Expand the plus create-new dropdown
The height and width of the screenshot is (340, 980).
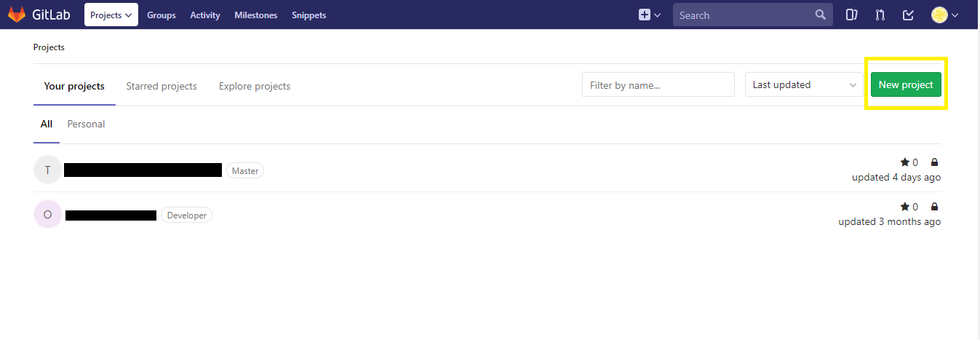[x=649, y=15]
